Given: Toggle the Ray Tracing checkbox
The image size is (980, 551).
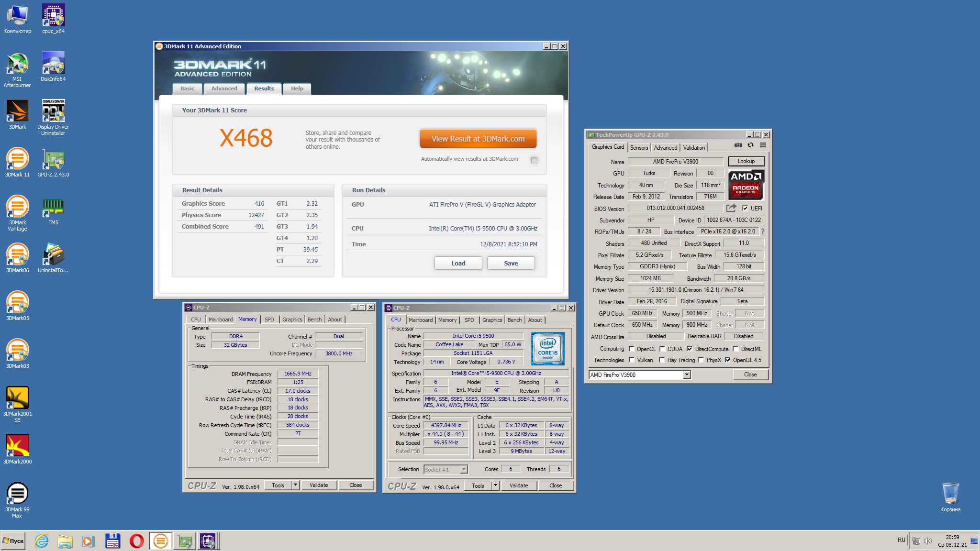Looking at the screenshot, I should click(662, 360).
